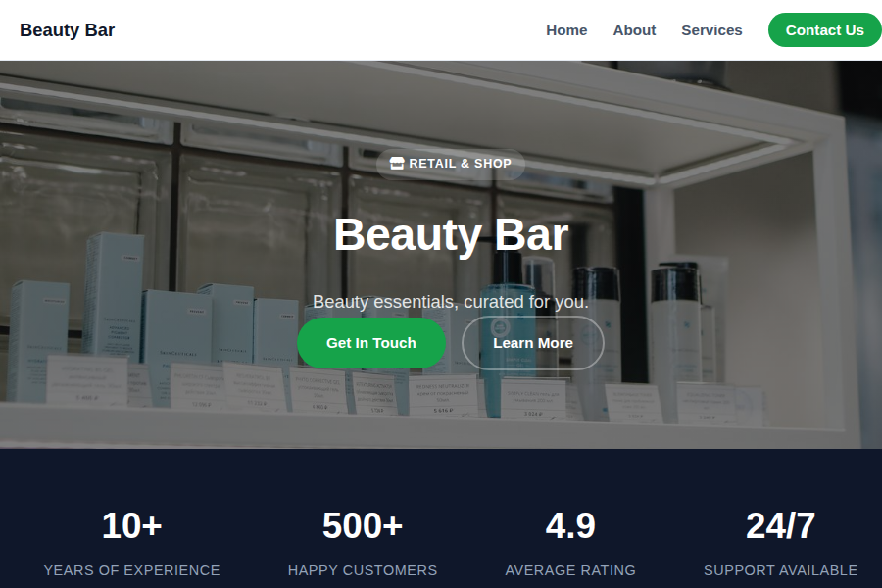
Task: Click the 4.9 rating value
Action: pyautogui.click(x=570, y=525)
